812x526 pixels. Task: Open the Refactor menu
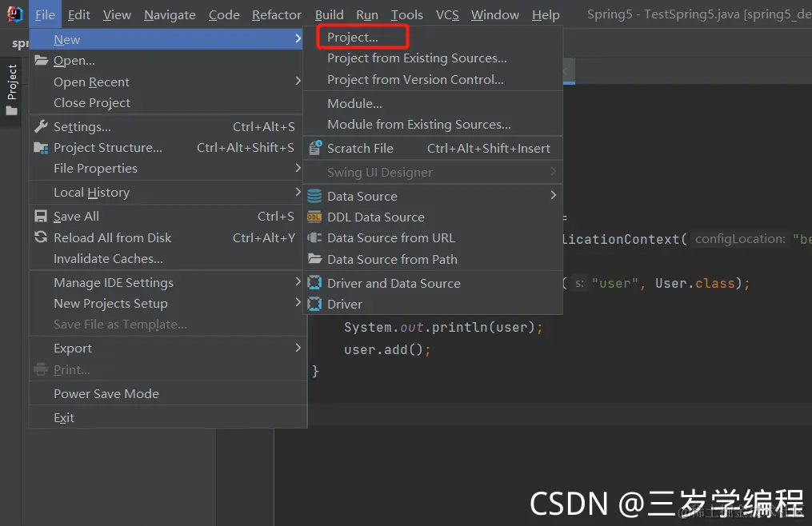pos(277,15)
